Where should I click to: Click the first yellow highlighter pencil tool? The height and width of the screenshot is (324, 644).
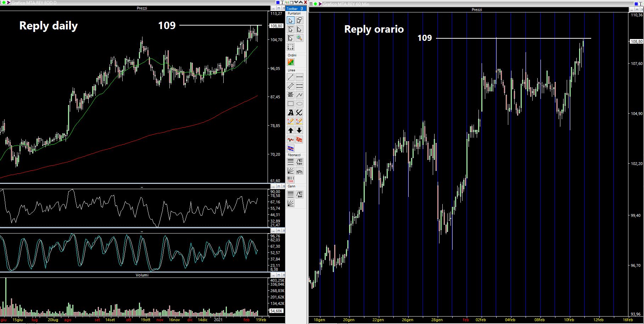pos(291,121)
